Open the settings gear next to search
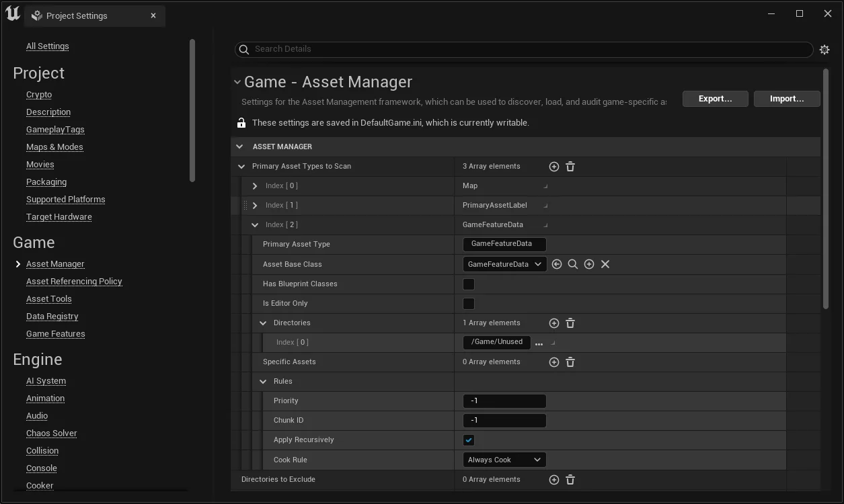The width and height of the screenshot is (844, 504). tap(824, 50)
